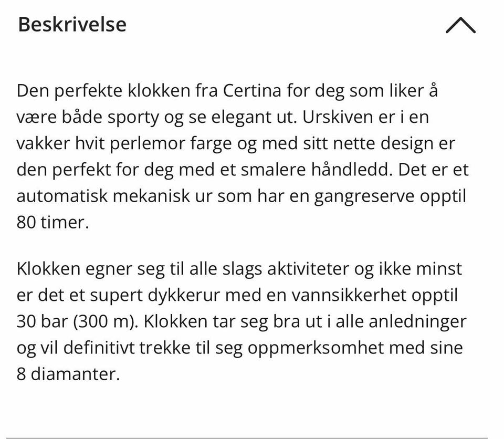Click the Beskrivelse section heading
The image size is (504, 439).
(x=72, y=25)
